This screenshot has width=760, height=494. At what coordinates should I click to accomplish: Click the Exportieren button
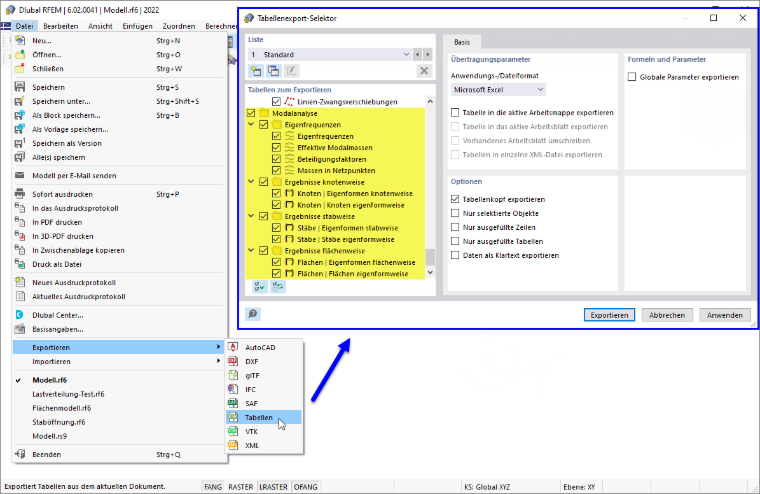pos(609,315)
